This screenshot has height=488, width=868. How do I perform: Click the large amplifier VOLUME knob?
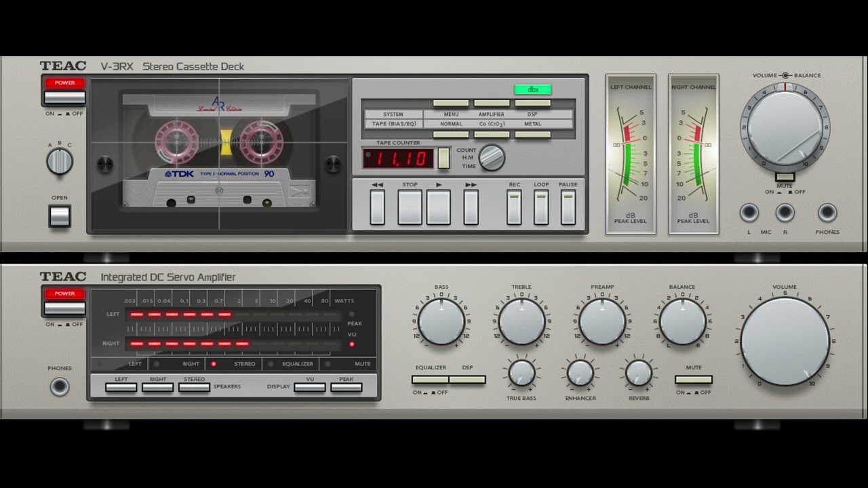point(785,341)
